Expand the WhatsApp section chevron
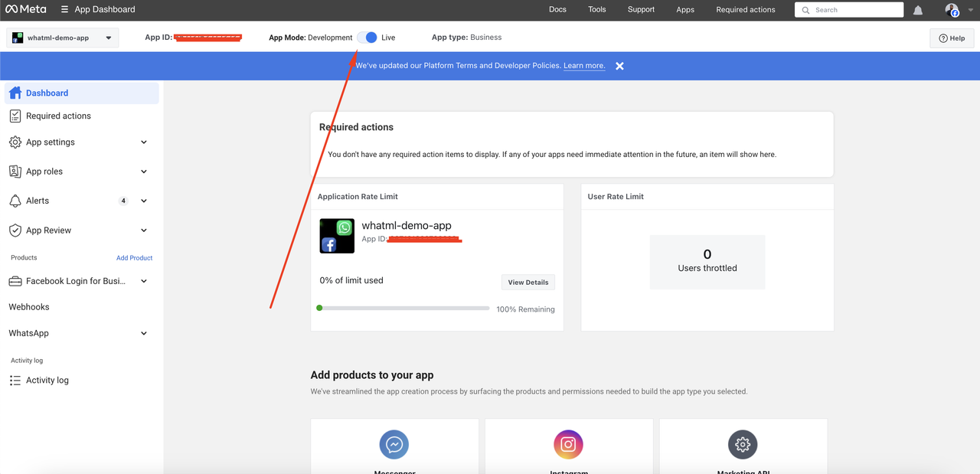Screen dimensions: 980x474 144,334
